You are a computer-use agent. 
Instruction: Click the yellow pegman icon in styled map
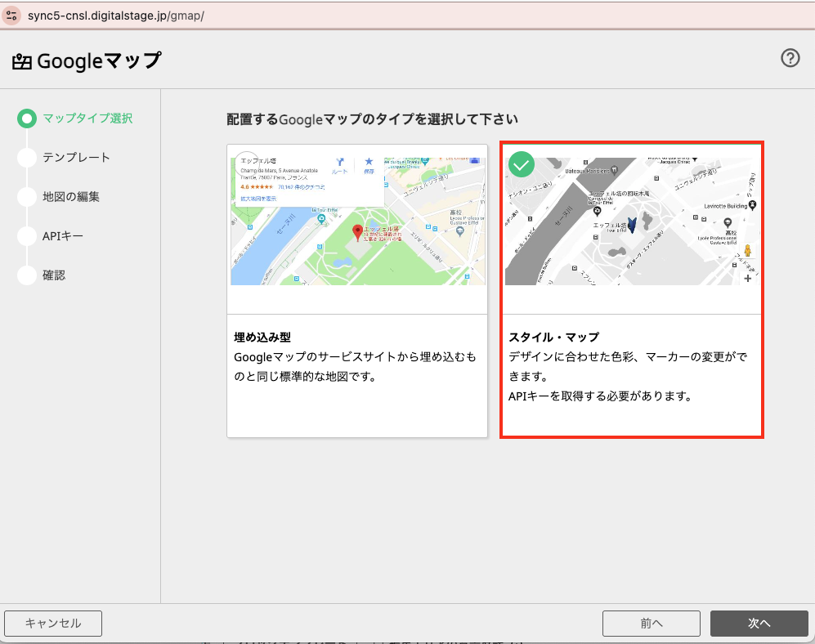click(747, 251)
